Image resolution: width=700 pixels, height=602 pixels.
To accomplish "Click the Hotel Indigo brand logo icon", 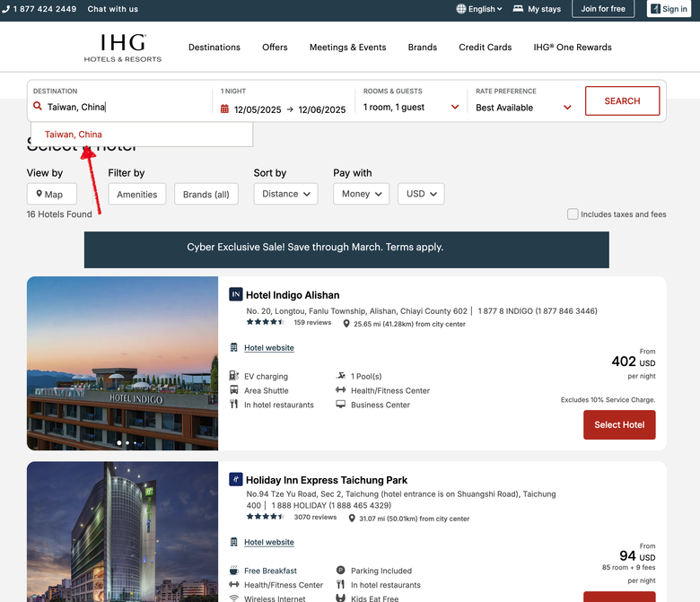I will (236, 294).
